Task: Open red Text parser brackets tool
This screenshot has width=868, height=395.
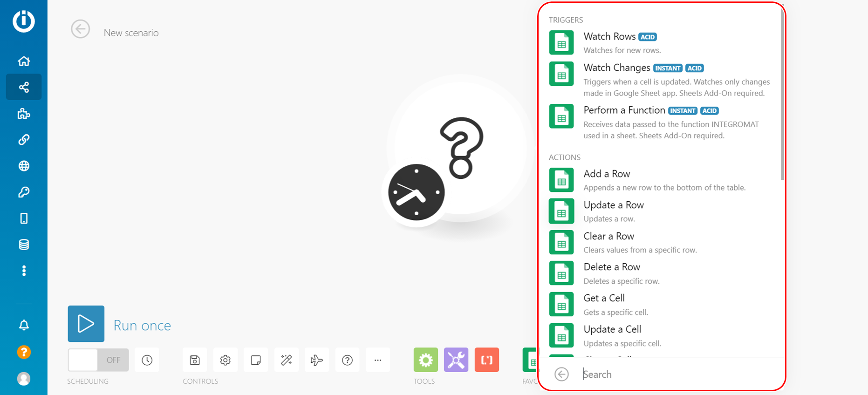Action: pyautogui.click(x=487, y=360)
